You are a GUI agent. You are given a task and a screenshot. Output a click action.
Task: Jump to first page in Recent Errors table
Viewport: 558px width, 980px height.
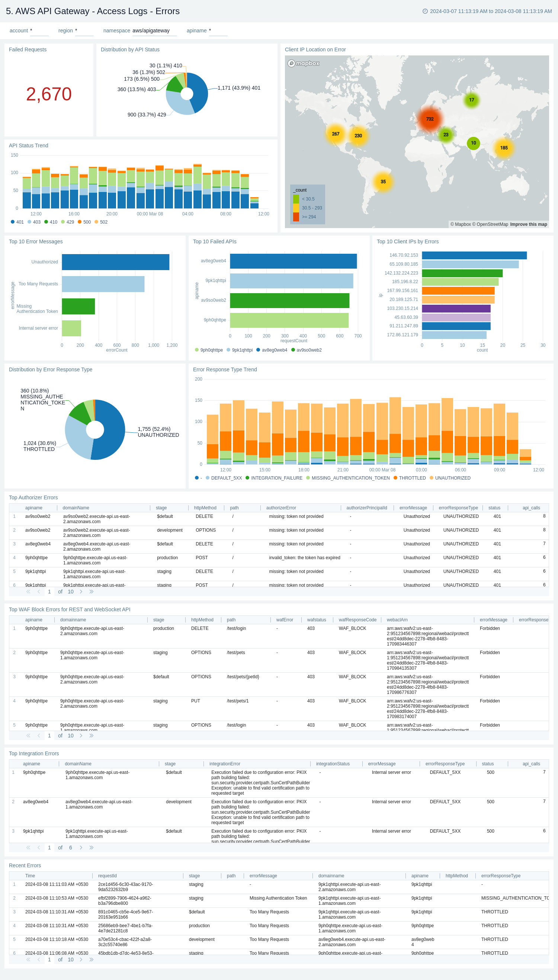28,959
